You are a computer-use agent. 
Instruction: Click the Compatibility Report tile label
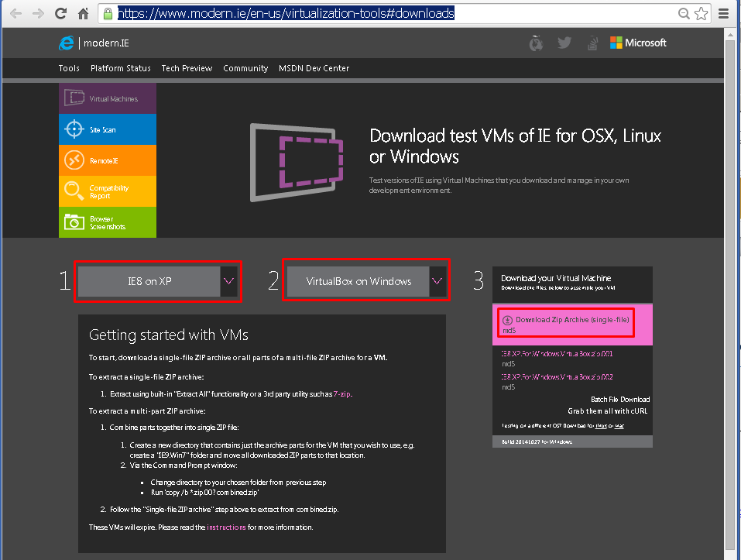click(108, 192)
